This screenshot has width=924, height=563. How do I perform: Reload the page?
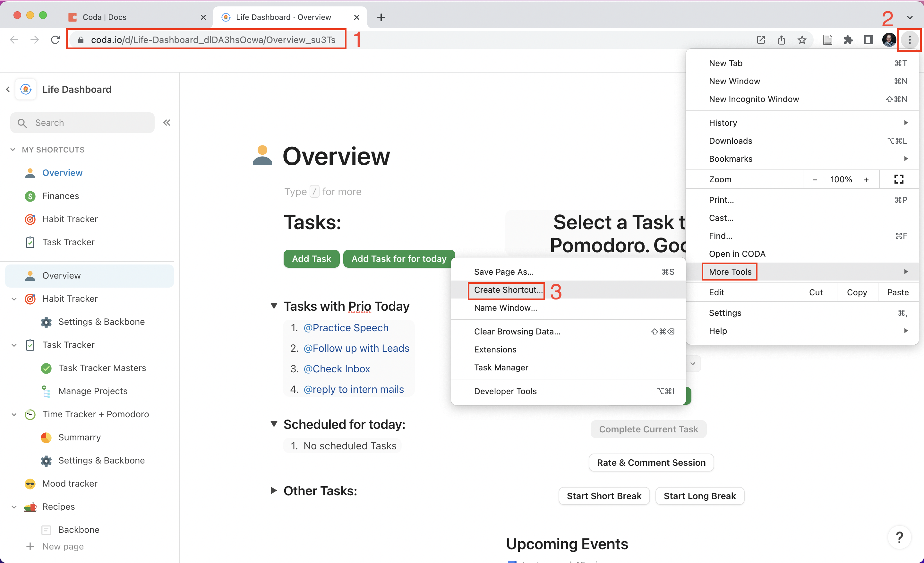pos(55,40)
